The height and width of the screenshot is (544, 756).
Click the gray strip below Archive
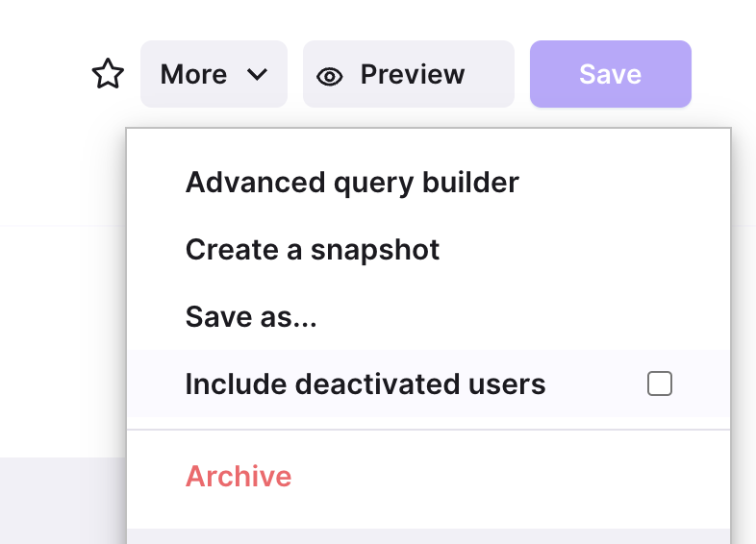click(428, 536)
